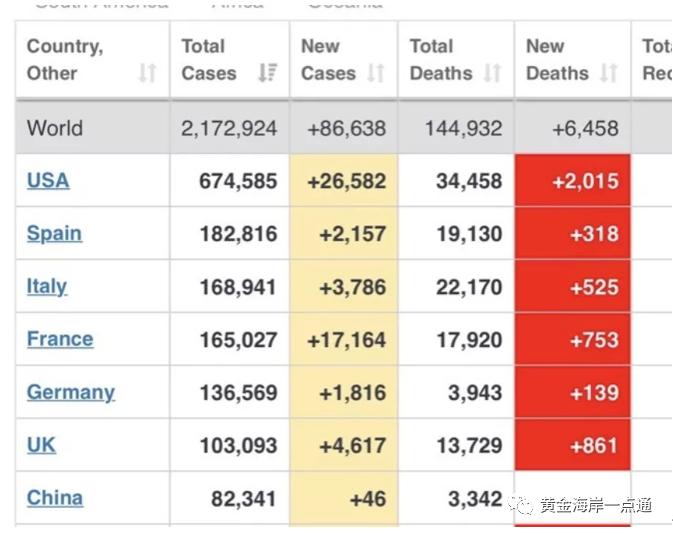This screenshot has width=673, height=534.
Task: Open the China country link
Action: point(55,498)
